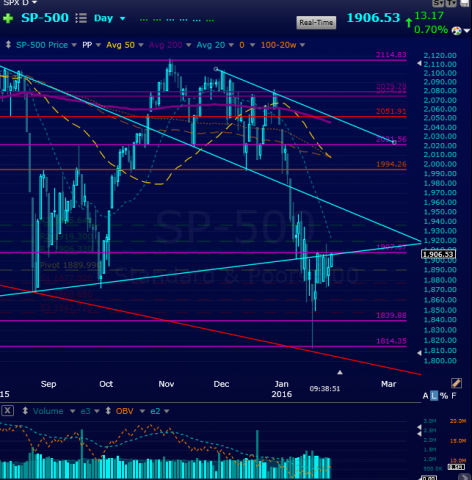This screenshot has width=472, height=480.
Task: Expand the SP-500 Price dropdown arrow
Action: 74,45
